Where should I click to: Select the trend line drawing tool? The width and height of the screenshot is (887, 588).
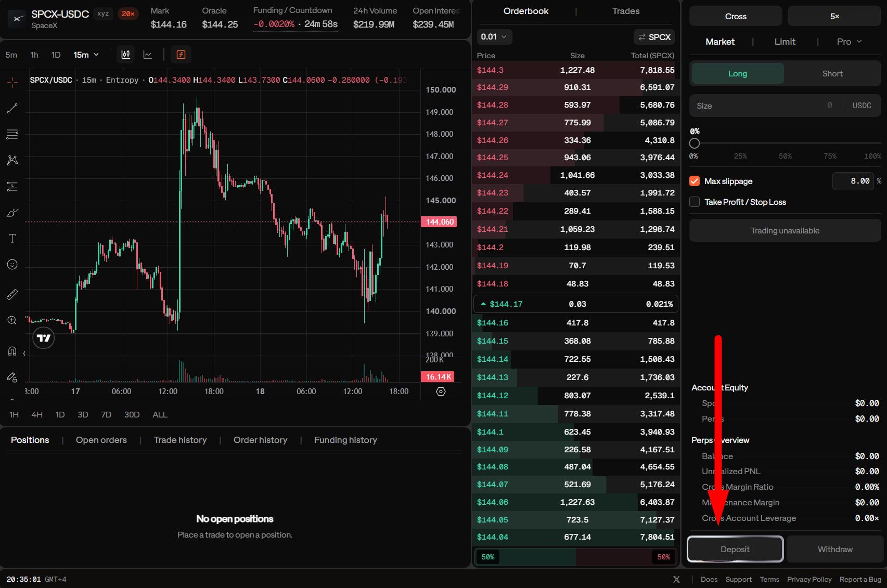click(x=12, y=108)
